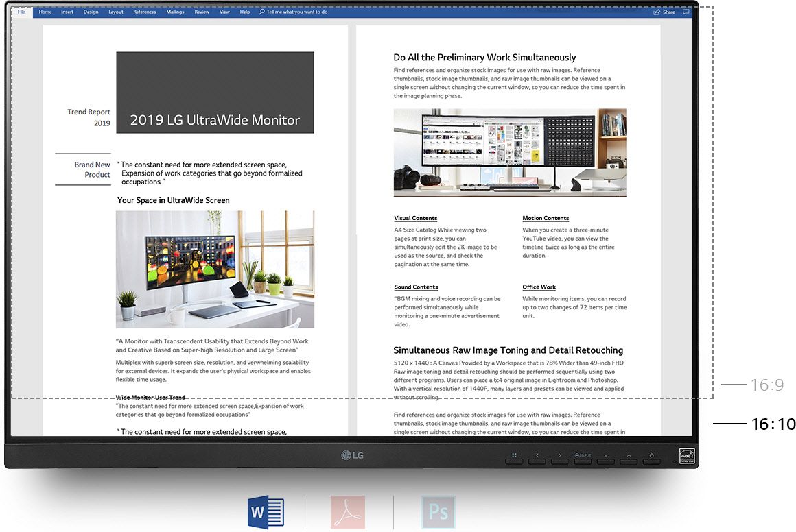Image resolution: width=796 pixels, height=532 pixels.
Task: Click the Tell me what you want search box
Action: [x=294, y=12]
